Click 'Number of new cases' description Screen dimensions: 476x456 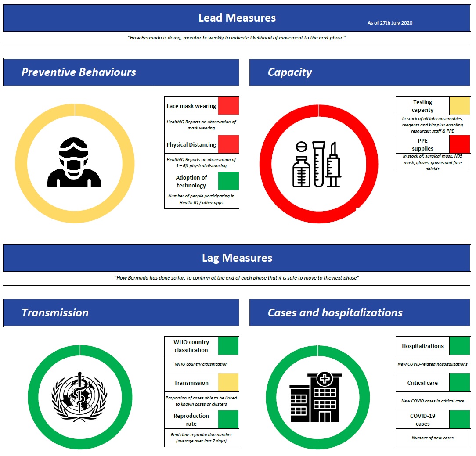pyautogui.click(x=433, y=438)
